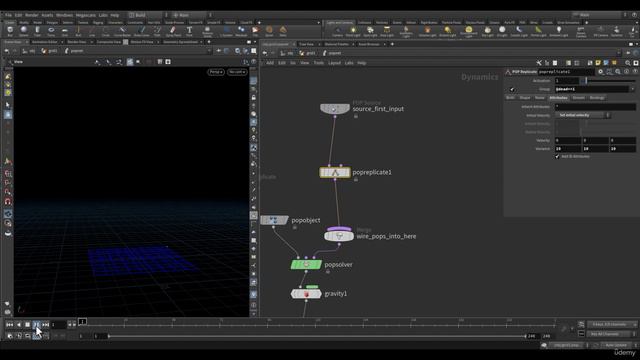Click the timeline range slider bar
This screenshot has height=360, width=640.
(317, 336)
